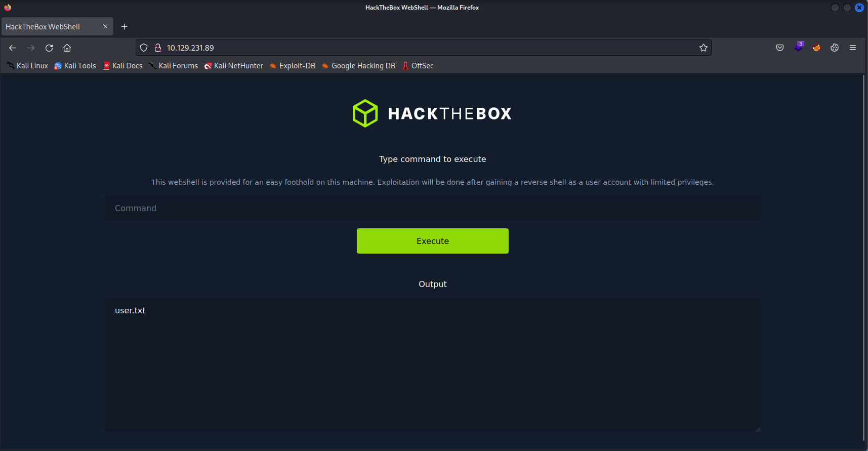Open the Firefox home page
This screenshot has height=451, width=868.
(67, 48)
